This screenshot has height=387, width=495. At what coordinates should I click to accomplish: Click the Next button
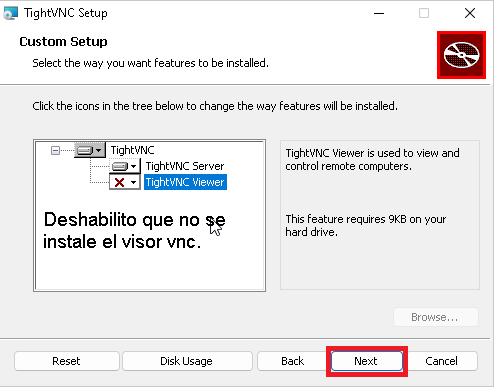[367, 361]
